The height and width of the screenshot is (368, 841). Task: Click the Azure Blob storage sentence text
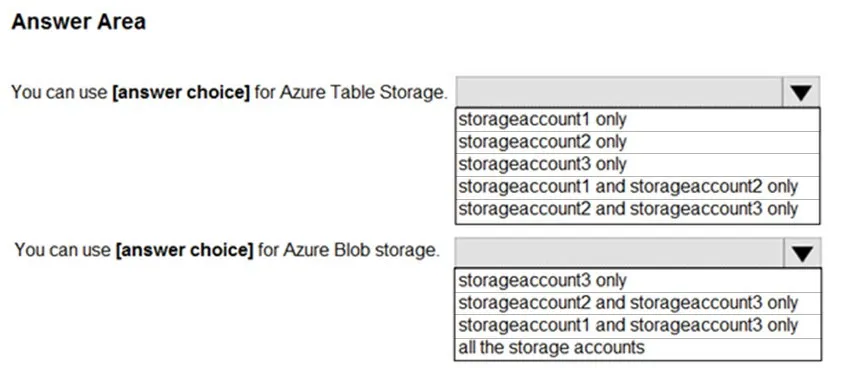tap(226, 250)
